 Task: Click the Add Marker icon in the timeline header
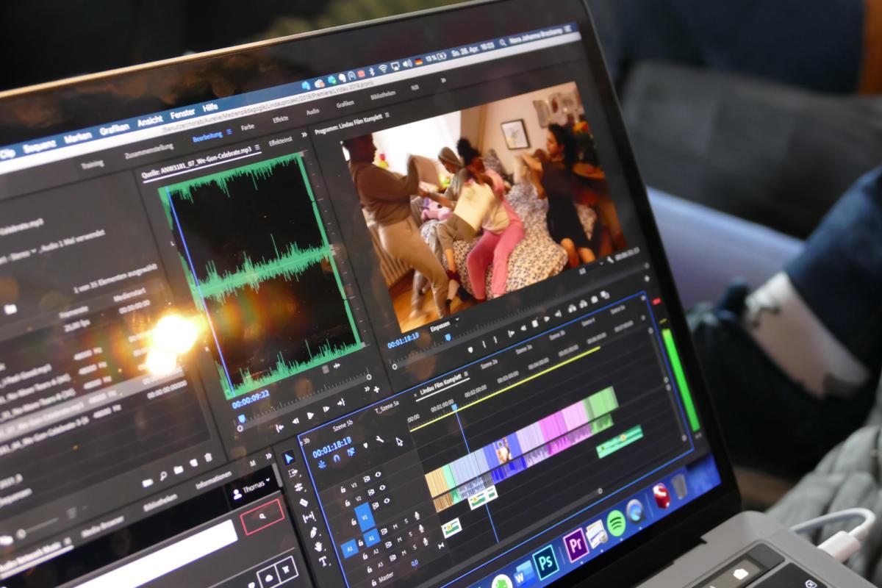coord(366,445)
